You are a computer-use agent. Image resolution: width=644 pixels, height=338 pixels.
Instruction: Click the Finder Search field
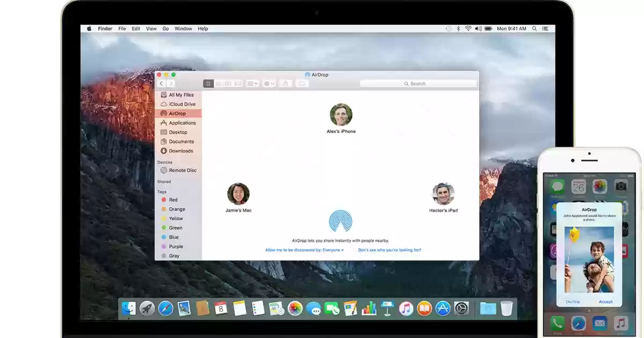(418, 84)
